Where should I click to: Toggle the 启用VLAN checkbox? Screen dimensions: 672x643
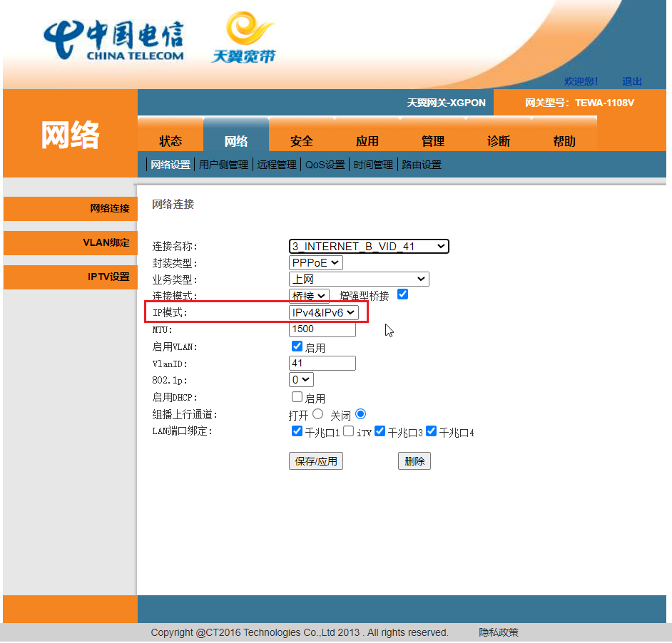point(297,346)
